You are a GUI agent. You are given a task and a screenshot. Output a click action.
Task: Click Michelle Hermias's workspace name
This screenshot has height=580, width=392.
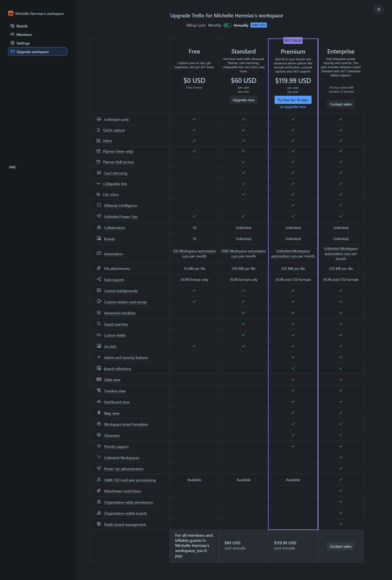pyautogui.click(x=39, y=13)
